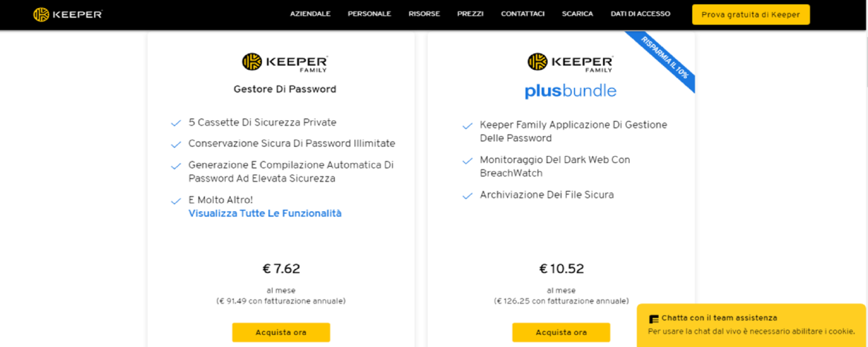Click the checkmark beside Archiviazione Dei File Sicura
The height and width of the screenshot is (347, 868).
point(467,196)
